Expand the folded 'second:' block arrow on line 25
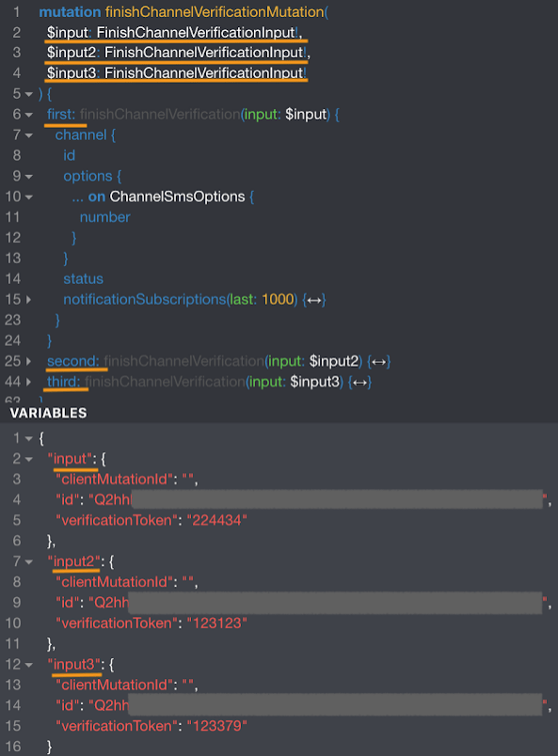The height and width of the screenshot is (756, 558). [x=28, y=362]
